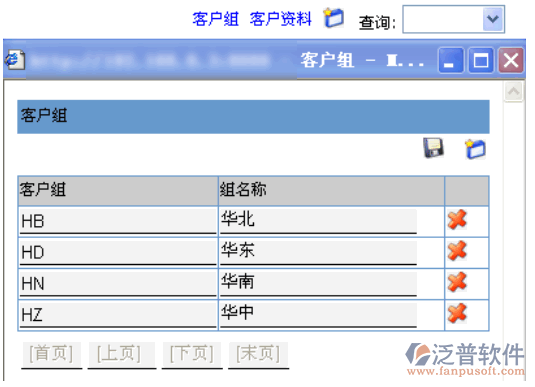Screen dimensions: 535x387
Task: Open the 查询 dropdown list
Action: coord(493,19)
